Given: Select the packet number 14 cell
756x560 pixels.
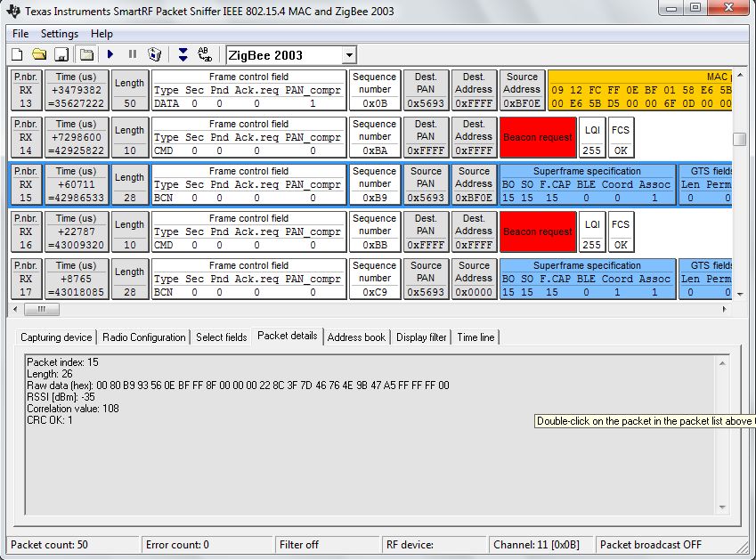Looking at the screenshot, I should pos(27,137).
